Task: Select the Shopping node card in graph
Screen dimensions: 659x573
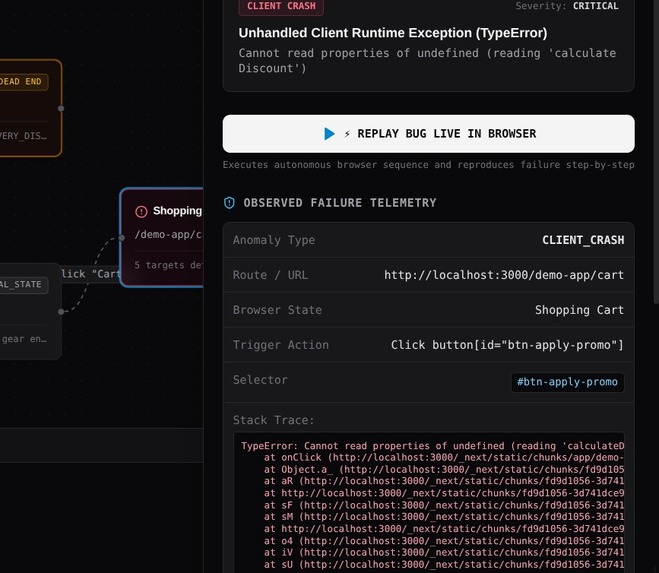Action: pyautogui.click(x=162, y=238)
